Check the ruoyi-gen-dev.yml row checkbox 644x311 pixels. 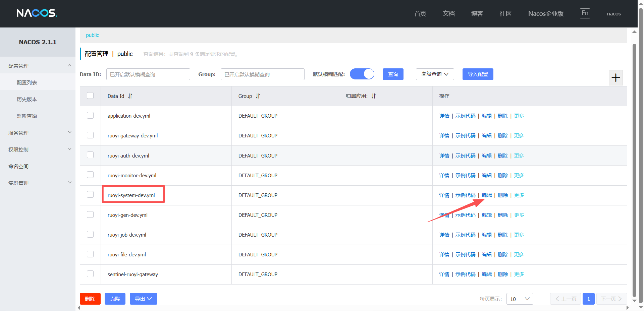coord(90,214)
